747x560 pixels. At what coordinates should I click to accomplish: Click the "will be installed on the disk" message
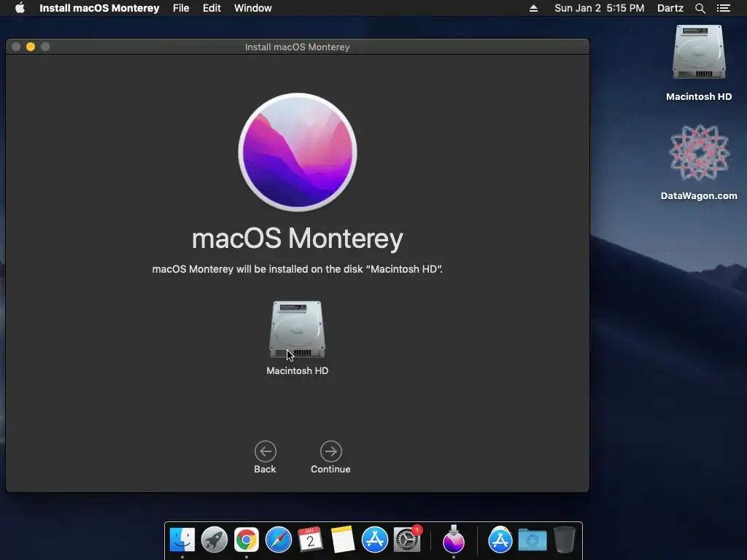coord(299,269)
